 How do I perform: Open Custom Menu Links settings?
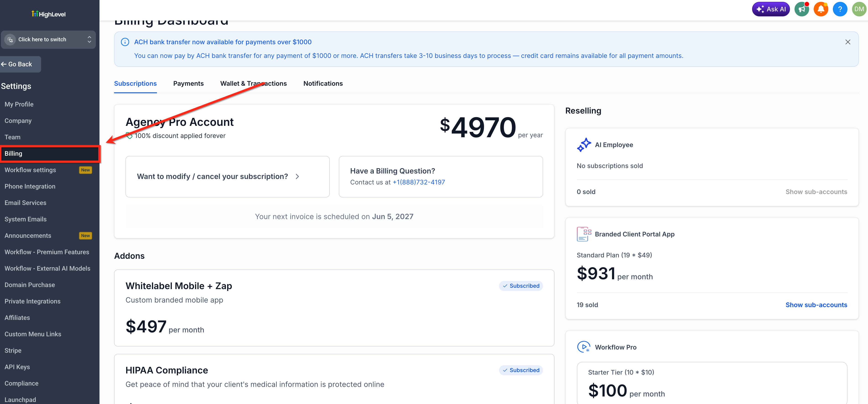click(33, 334)
